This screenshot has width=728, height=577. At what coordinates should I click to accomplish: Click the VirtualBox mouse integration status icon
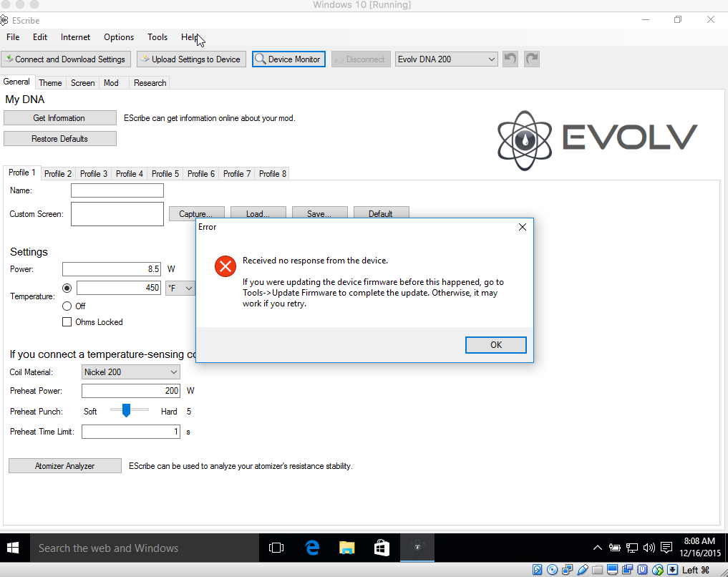click(658, 570)
